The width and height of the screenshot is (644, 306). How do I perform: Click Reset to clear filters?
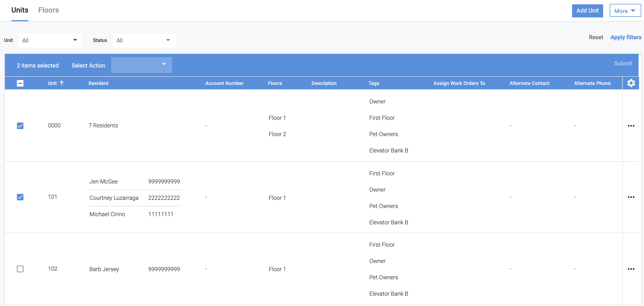coord(596,37)
